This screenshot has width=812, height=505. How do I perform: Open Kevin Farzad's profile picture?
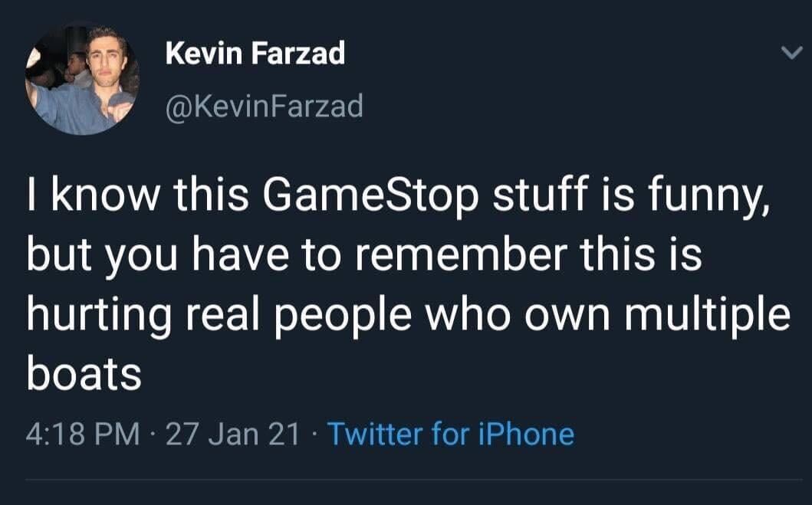[82, 80]
